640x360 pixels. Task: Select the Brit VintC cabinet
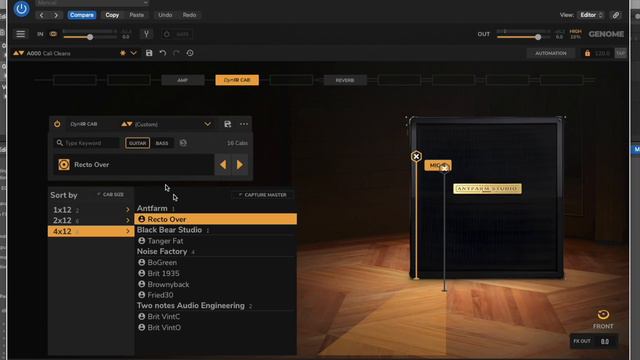pyautogui.click(x=216, y=316)
